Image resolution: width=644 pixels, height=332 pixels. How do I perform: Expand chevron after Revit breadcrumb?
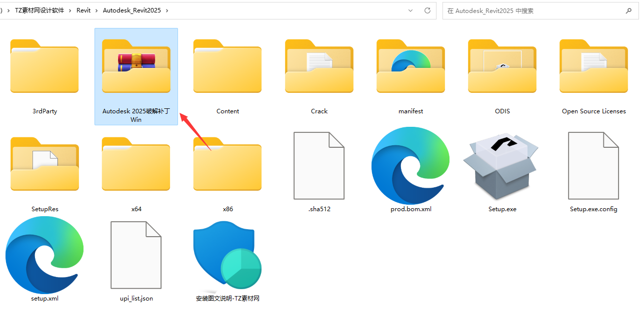[x=96, y=10]
